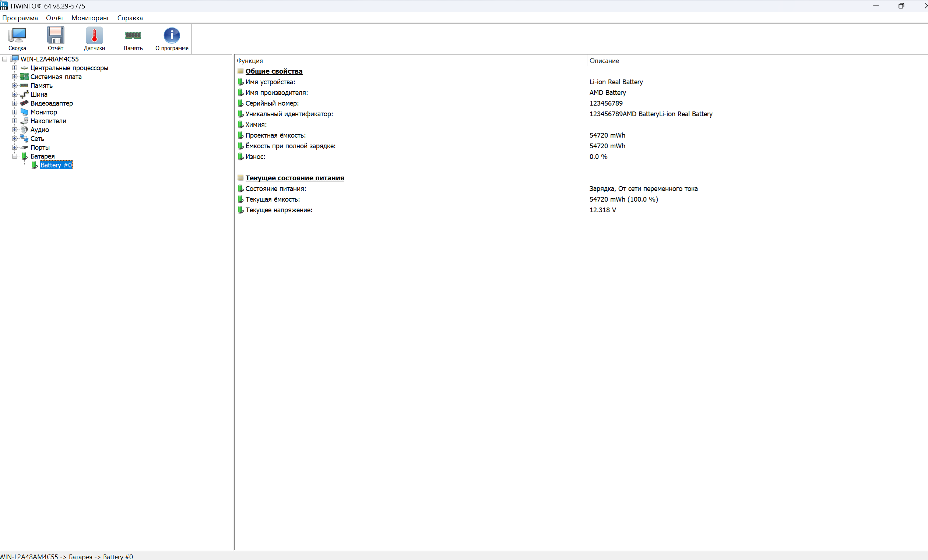The width and height of the screenshot is (928, 560).
Task: Expand the Накопители tree node
Action: 14,121
